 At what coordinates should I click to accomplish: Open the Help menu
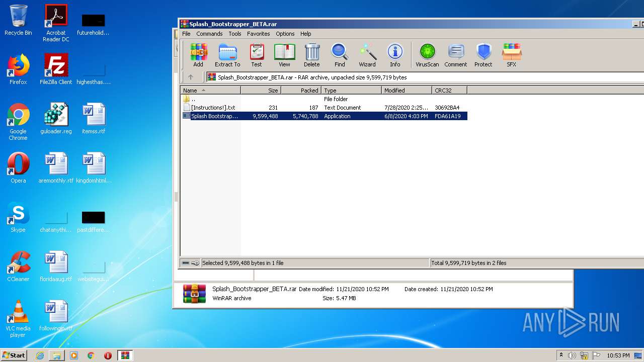click(x=306, y=34)
